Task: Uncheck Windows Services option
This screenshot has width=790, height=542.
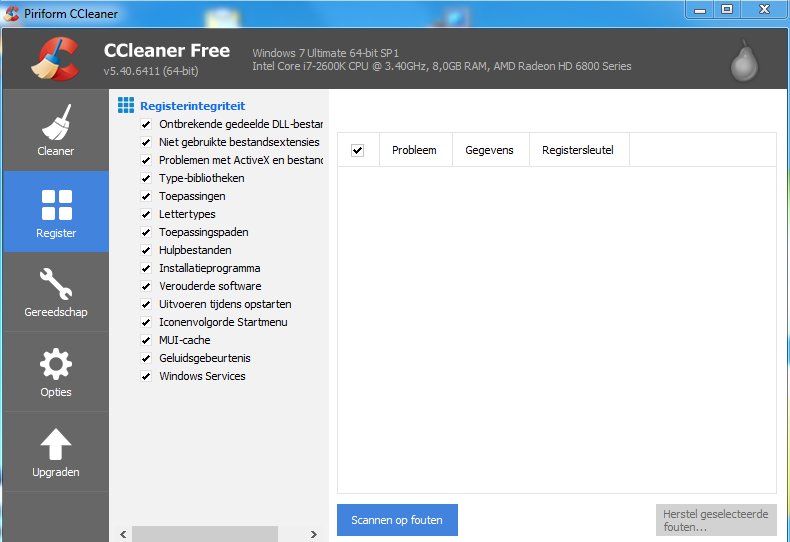Action: (x=146, y=376)
